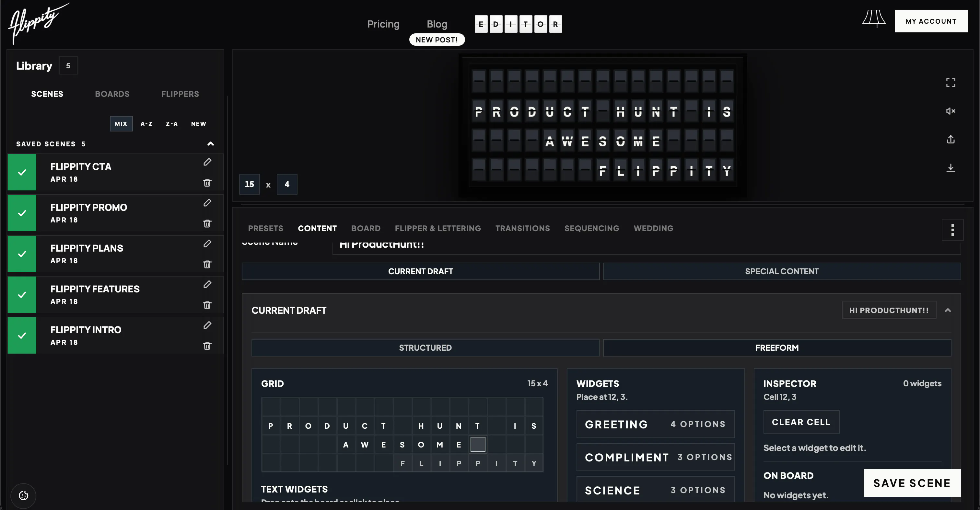This screenshot has height=510, width=980.
Task: Delete the Flippity CTA scene
Action: point(207,183)
